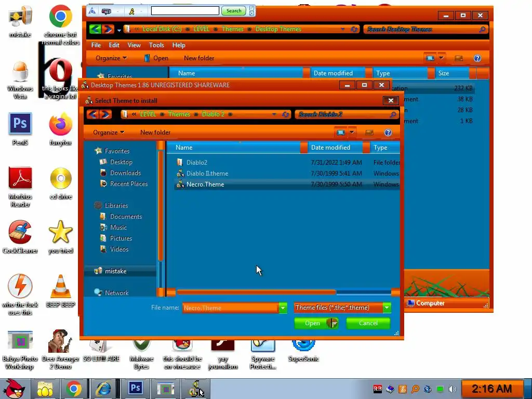
Task: Open the Tools menu in explorer window
Action: click(x=156, y=45)
